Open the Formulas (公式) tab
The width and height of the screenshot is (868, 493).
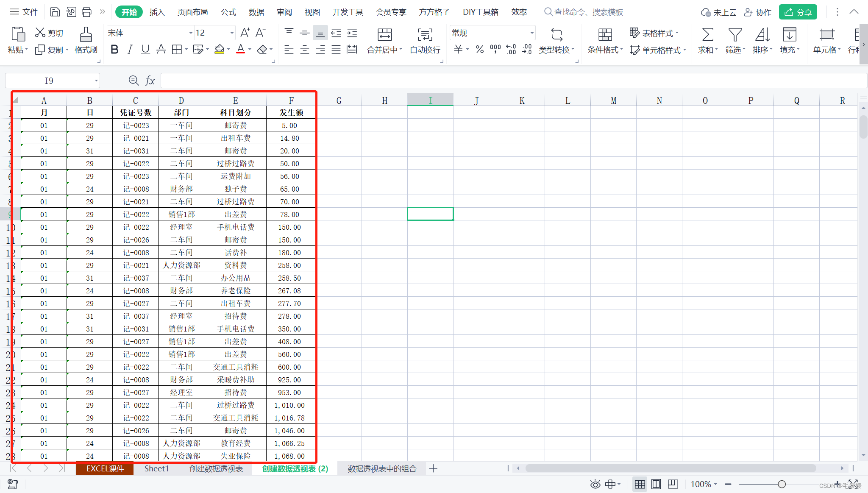pos(228,12)
